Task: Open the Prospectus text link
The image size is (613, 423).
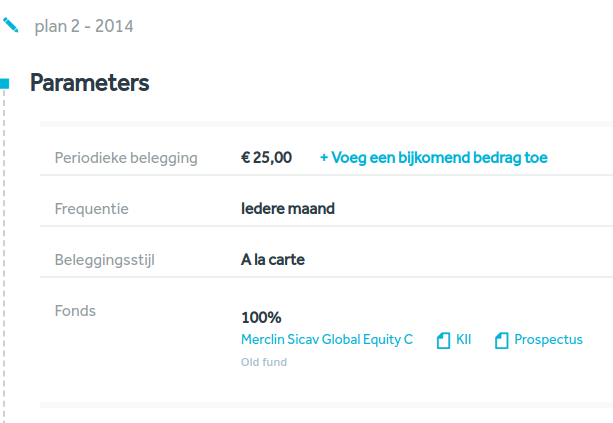Action: 548,340
